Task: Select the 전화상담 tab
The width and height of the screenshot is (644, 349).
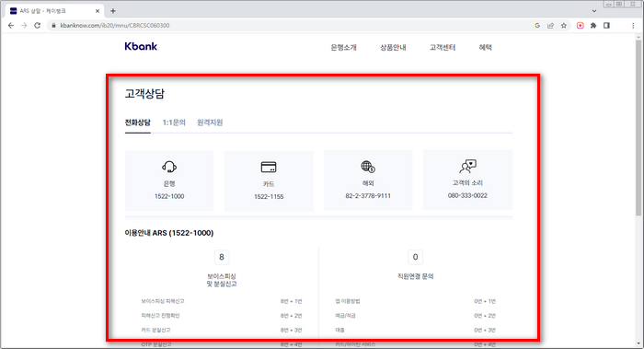Action: point(138,122)
